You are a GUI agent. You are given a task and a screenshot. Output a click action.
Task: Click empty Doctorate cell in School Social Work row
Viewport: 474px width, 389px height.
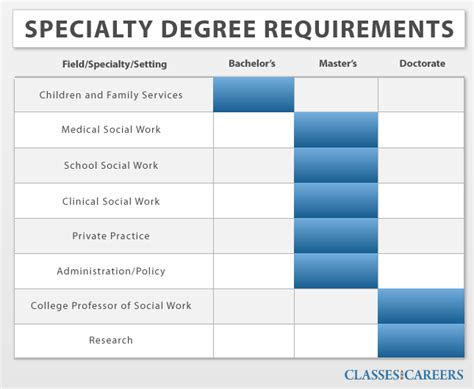pos(421,165)
